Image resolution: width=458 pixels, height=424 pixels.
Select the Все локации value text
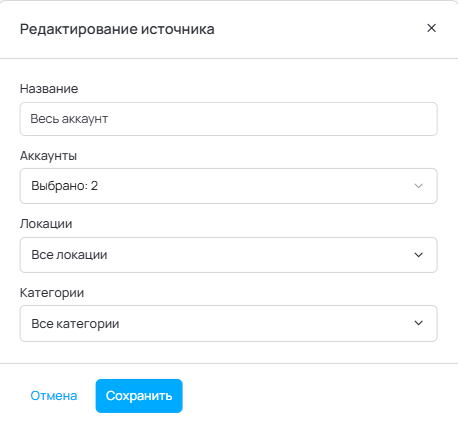click(x=69, y=255)
